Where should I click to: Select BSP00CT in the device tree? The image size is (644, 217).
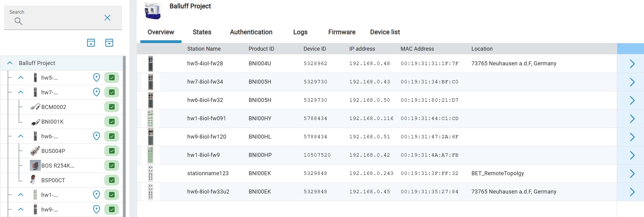(53, 180)
